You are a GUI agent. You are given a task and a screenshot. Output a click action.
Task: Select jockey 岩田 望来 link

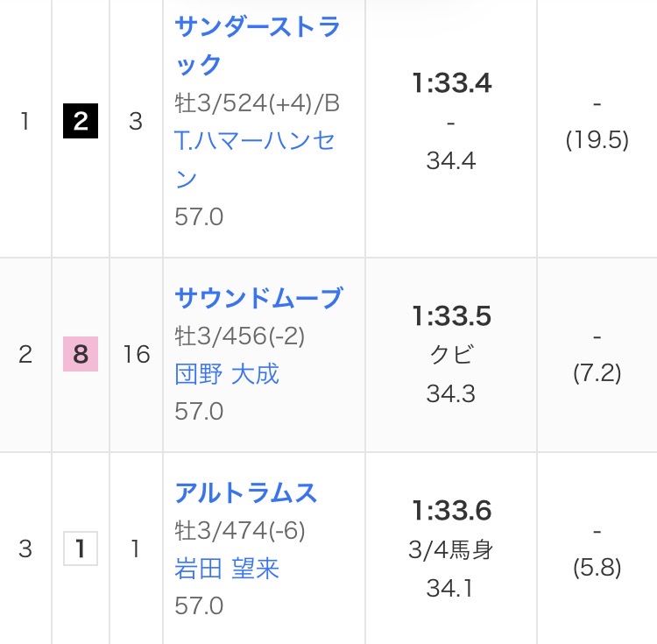click(x=227, y=569)
